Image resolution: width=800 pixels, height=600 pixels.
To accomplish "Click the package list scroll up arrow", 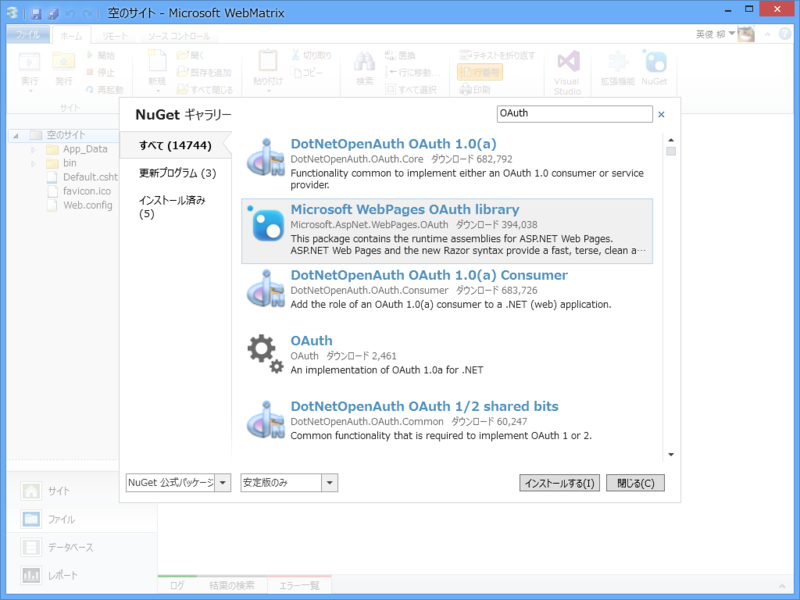I will tap(671, 140).
